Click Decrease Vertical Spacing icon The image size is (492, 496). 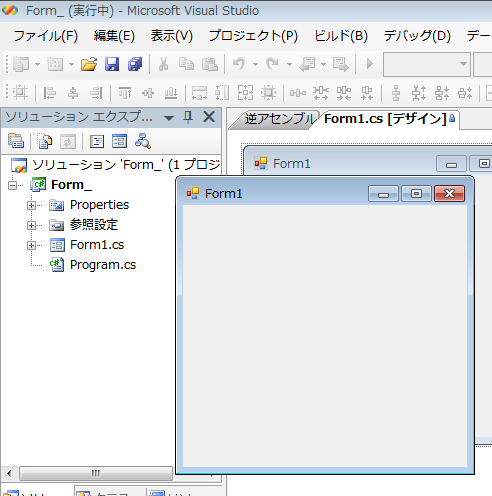[x=442, y=93]
